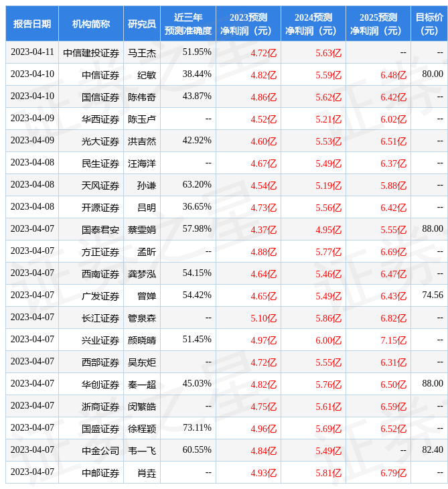Click the 目标价 column header
Viewport: 448px width, 489px height.
[429, 23]
